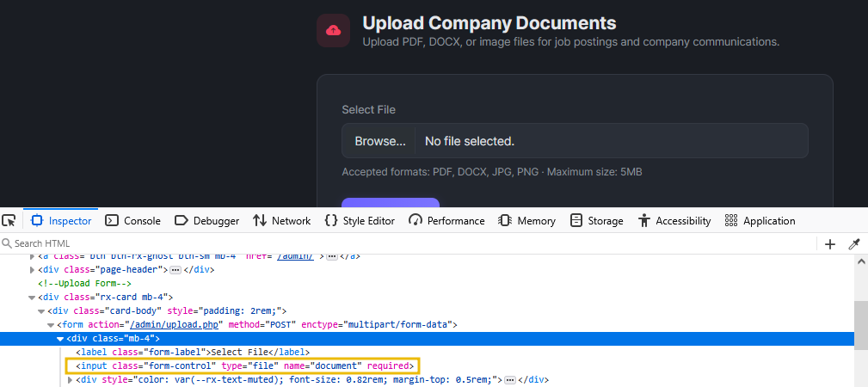The image size is (868, 387).
Task: Click the Browse... file button
Action: click(x=379, y=141)
